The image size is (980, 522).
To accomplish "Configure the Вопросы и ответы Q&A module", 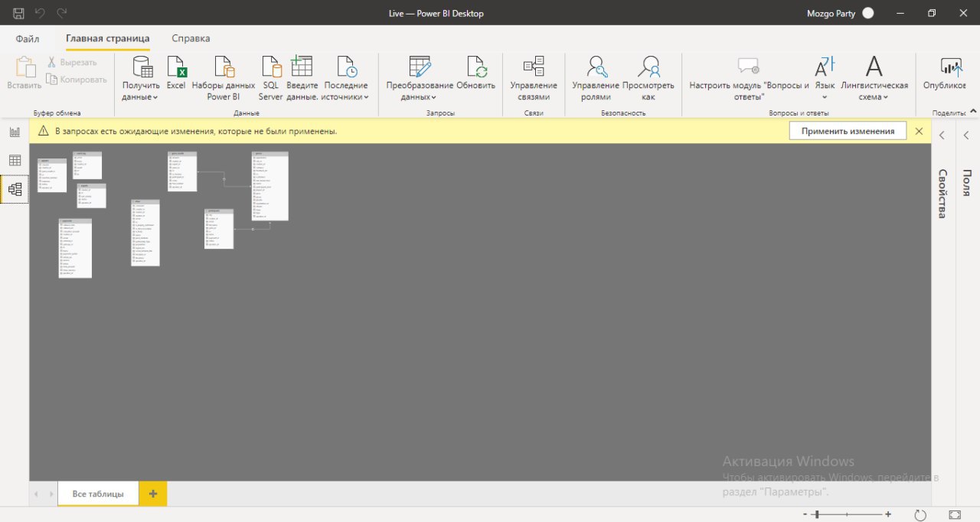I will pos(749,79).
